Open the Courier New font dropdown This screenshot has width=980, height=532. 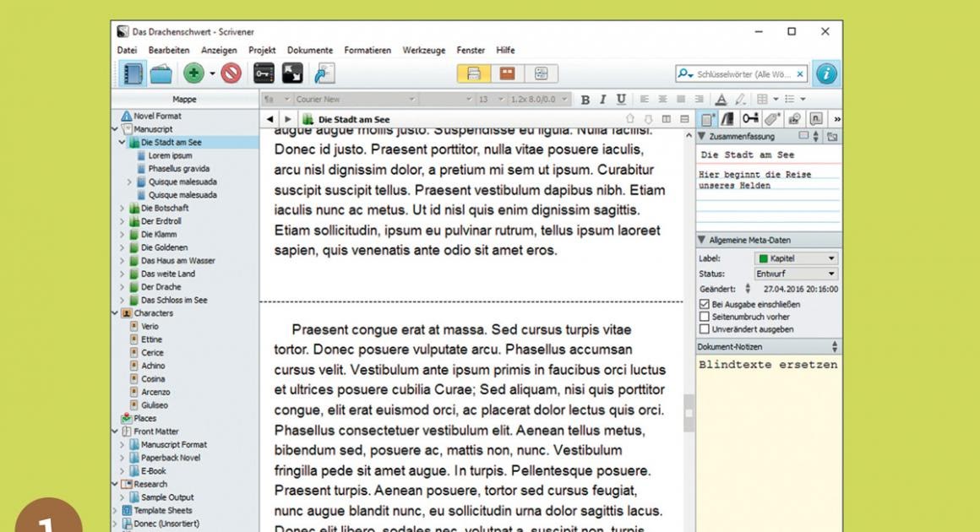pyautogui.click(x=355, y=100)
